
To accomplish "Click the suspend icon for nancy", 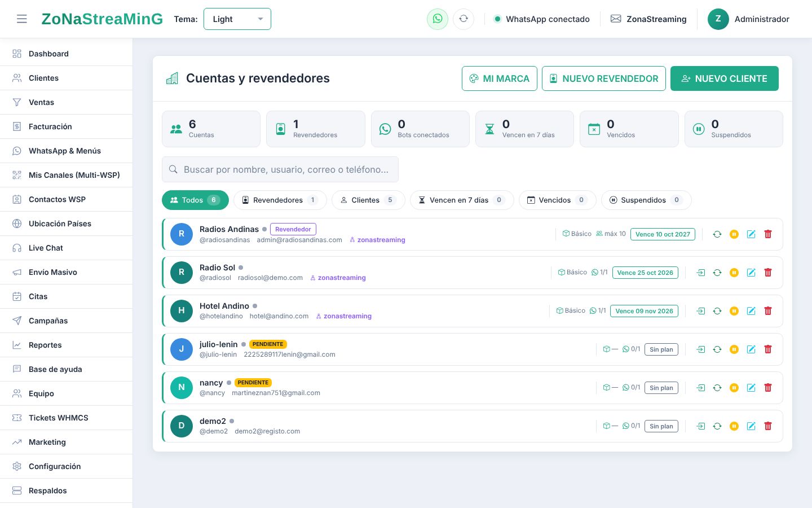I will pyautogui.click(x=734, y=388).
